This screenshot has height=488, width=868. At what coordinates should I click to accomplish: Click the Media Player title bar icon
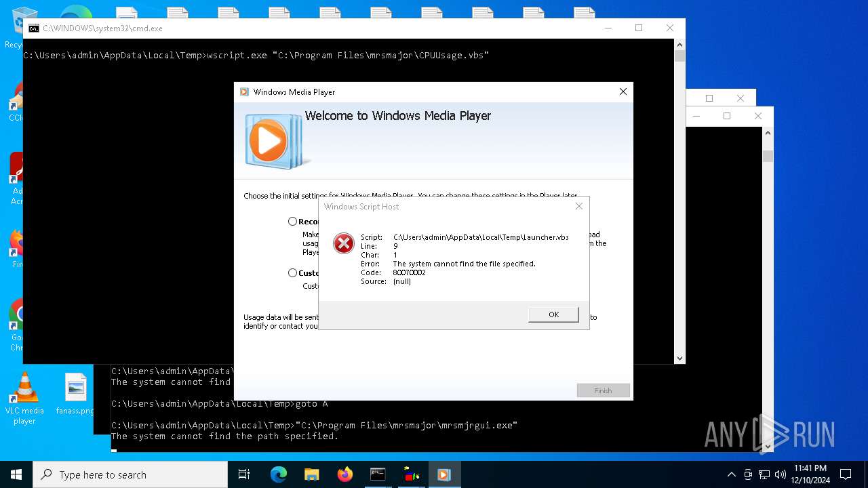pyautogui.click(x=244, y=91)
